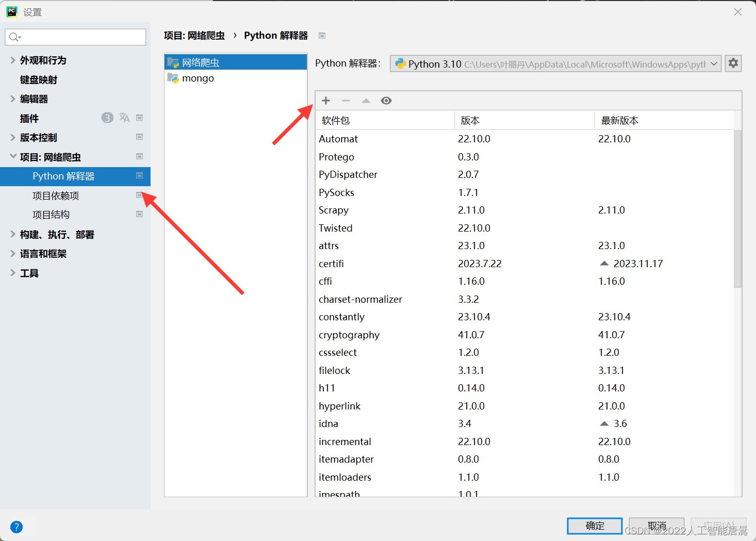
Task: Expand the 语言和框架 section
Action: [x=13, y=253]
